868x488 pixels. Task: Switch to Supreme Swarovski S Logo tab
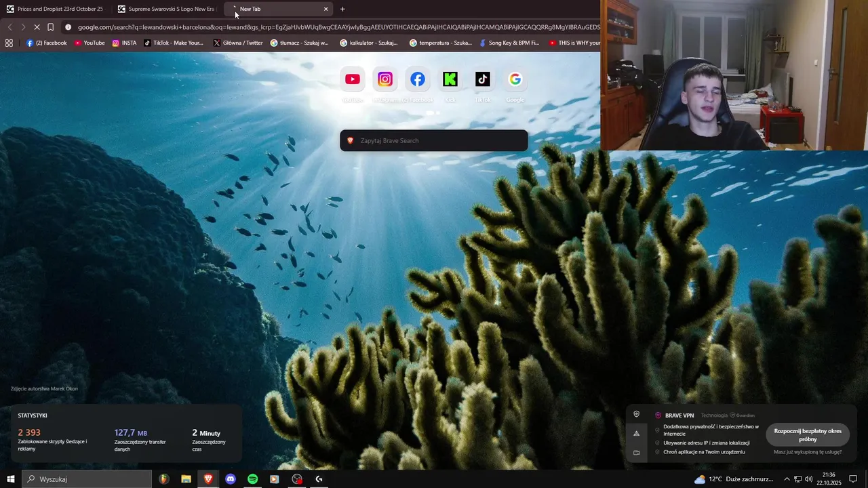click(166, 9)
